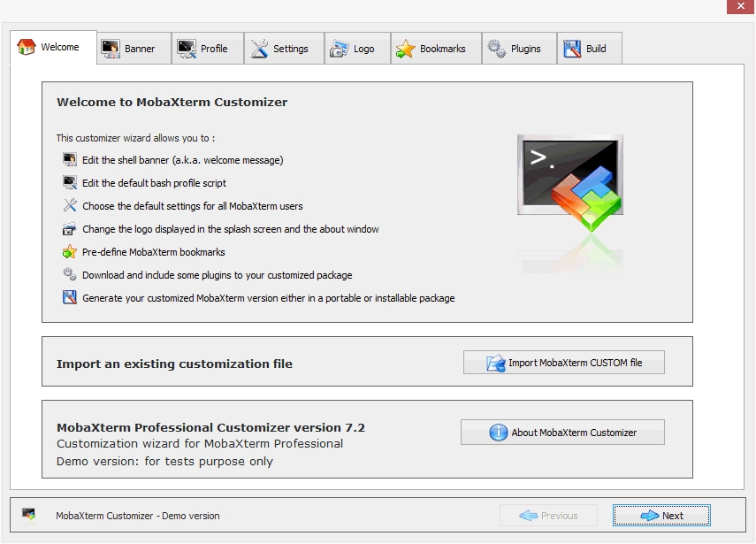
Task: Switch to the Banner tab
Action: (x=133, y=49)
